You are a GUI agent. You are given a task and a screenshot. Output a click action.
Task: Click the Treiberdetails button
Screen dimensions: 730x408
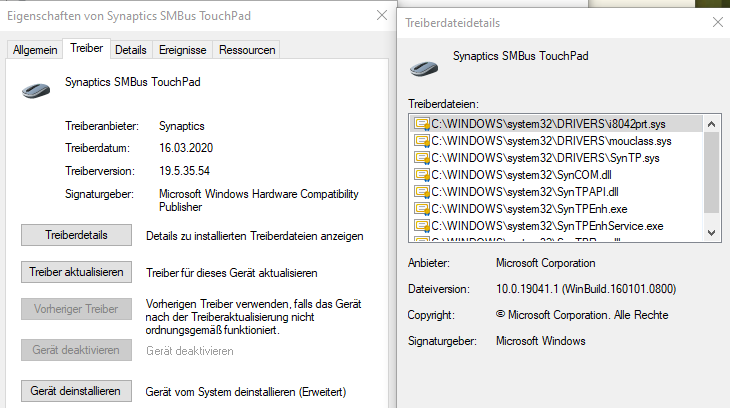click(x=76, y=235)
